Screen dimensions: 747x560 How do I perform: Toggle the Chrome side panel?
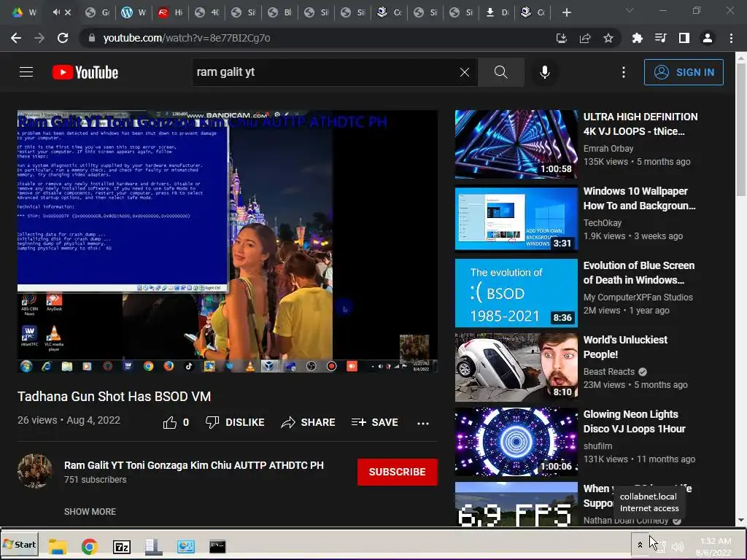pyautogui.click(x=684, y=38)
